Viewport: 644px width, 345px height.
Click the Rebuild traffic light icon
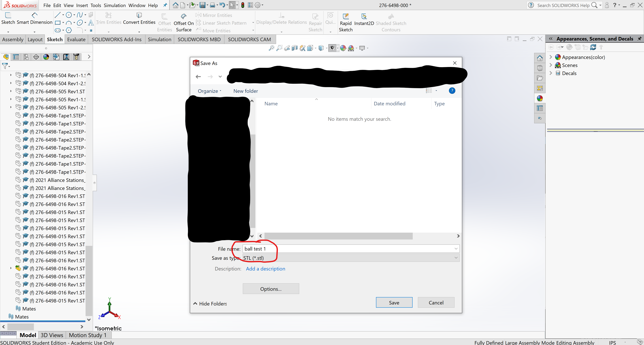(x=243, y=5)
